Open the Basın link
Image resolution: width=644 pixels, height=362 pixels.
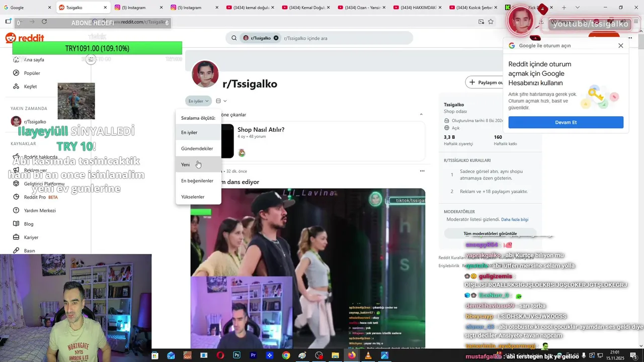coord(30,251)
